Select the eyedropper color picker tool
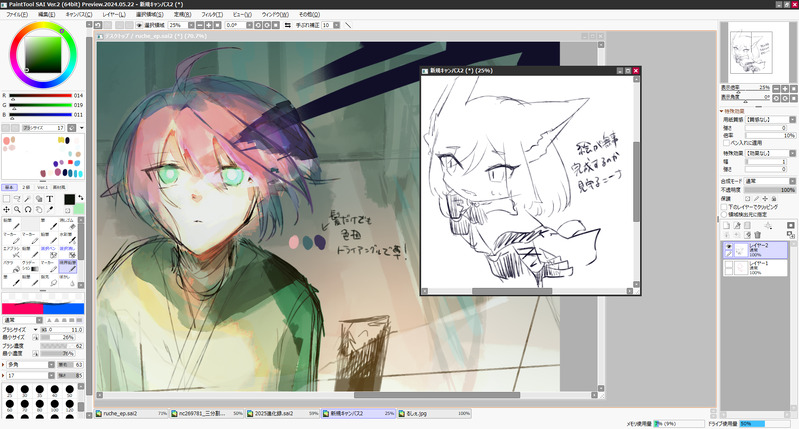Viewport: 799px width, 429px height. point(49,209)
